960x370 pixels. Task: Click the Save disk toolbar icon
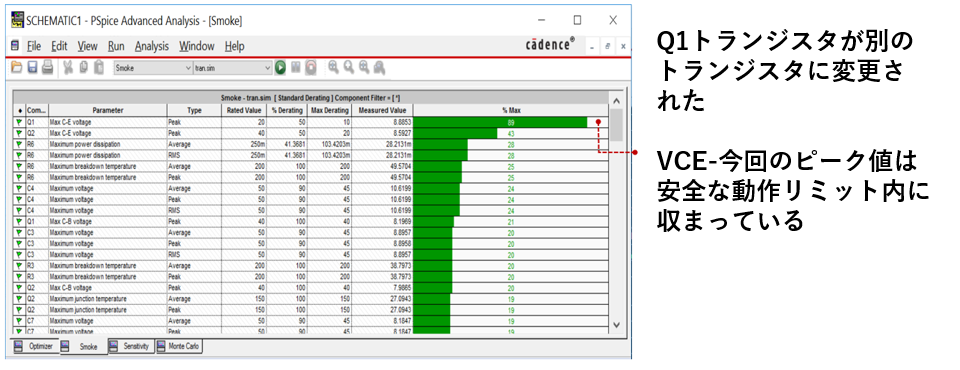32,68
